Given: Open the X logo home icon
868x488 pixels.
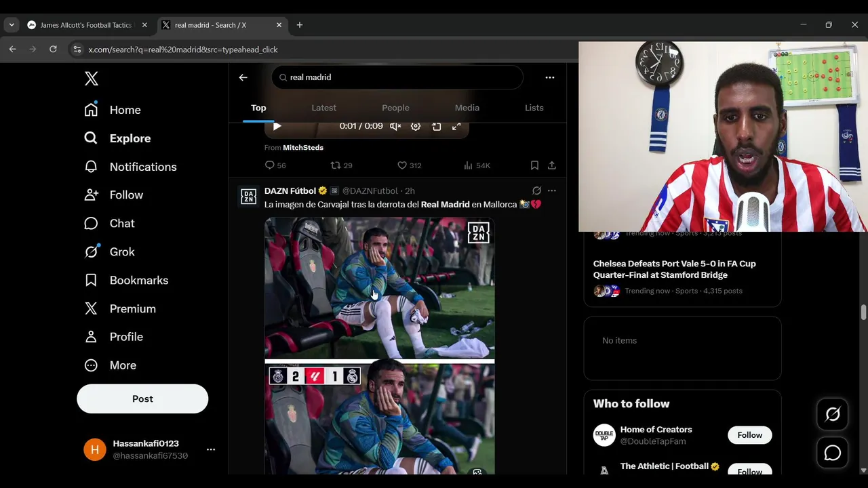Looking at the screenshot, I should coord(92,79).
